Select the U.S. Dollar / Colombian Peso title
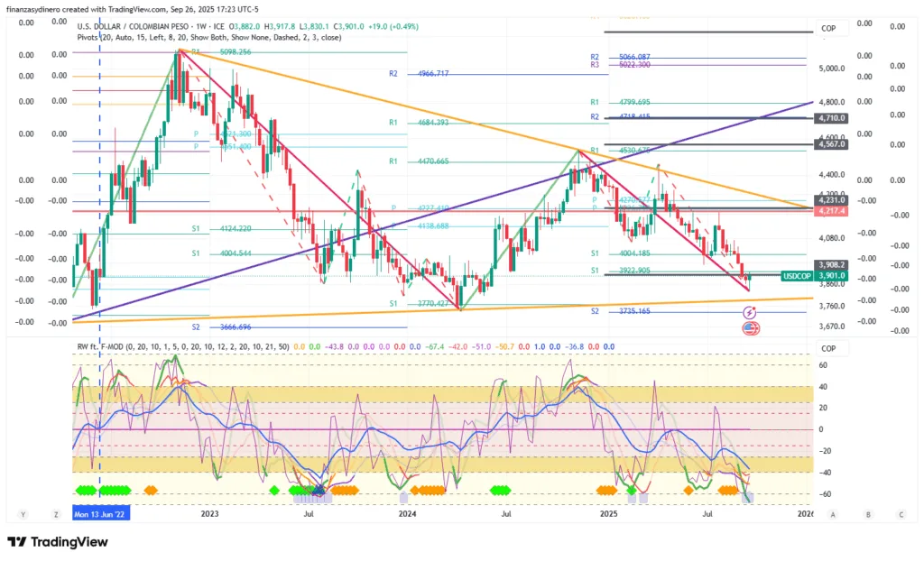 pyautogui.click(x=149, y=26)
